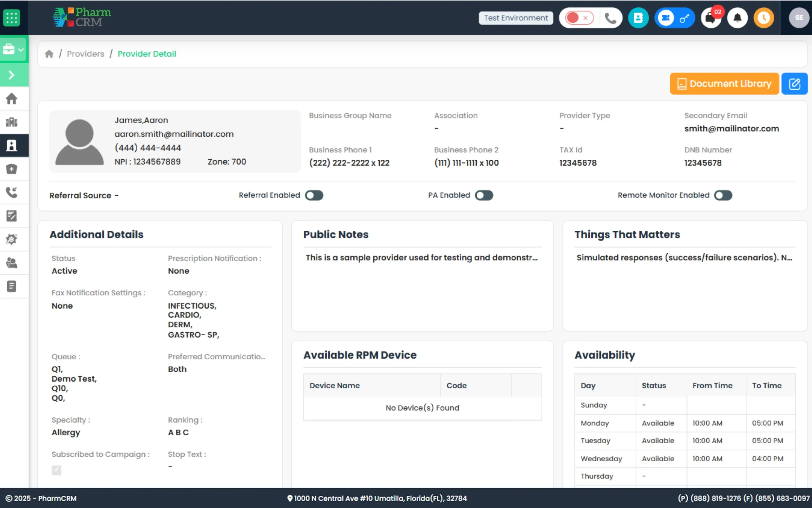
Task: Open the notes edit icon in sidebar
Action: 11,216
